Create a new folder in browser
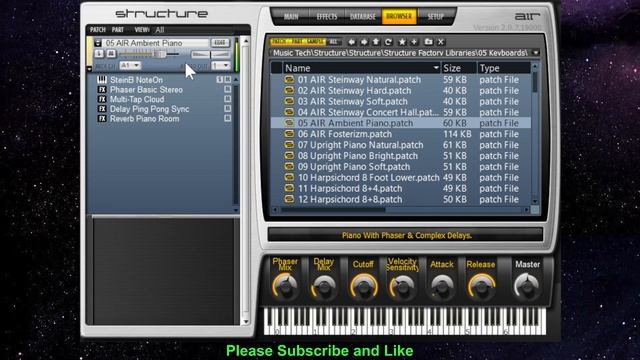The width and height of the screenshot is (640, 360). point(428,42)
